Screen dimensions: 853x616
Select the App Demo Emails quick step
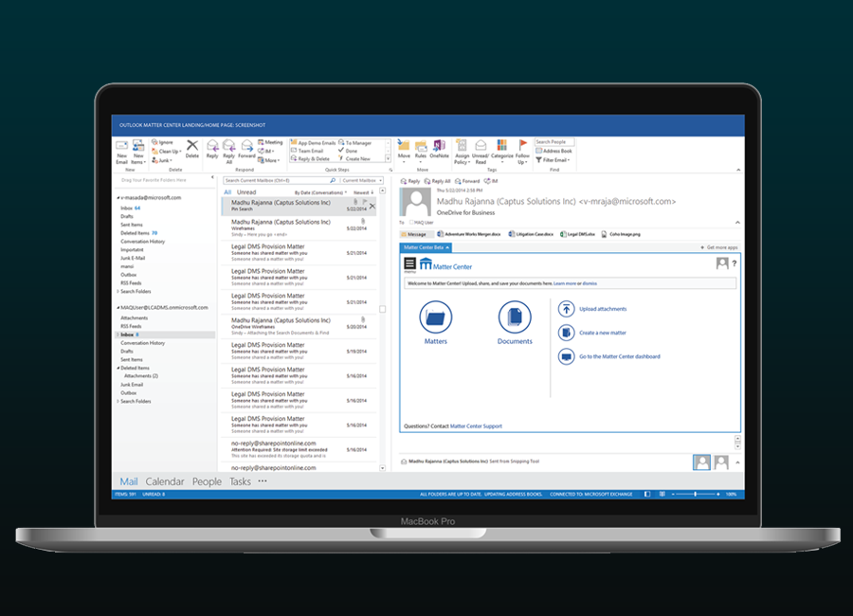tap(313, 143)
